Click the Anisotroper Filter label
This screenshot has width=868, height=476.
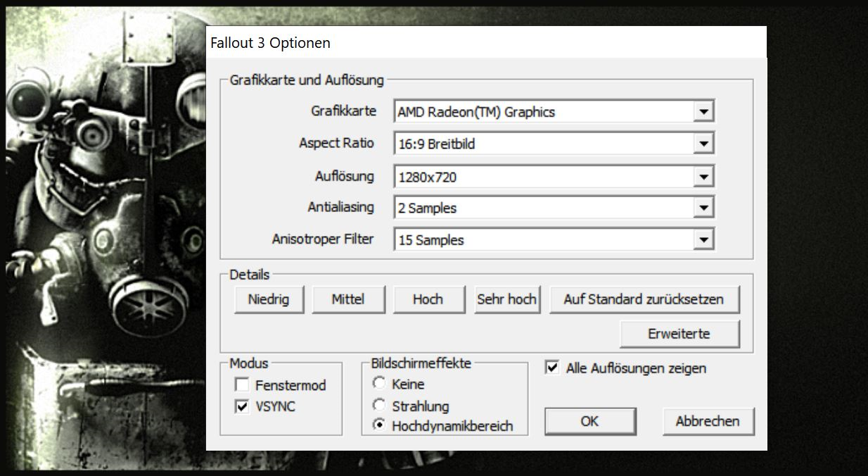coord(323,239)
